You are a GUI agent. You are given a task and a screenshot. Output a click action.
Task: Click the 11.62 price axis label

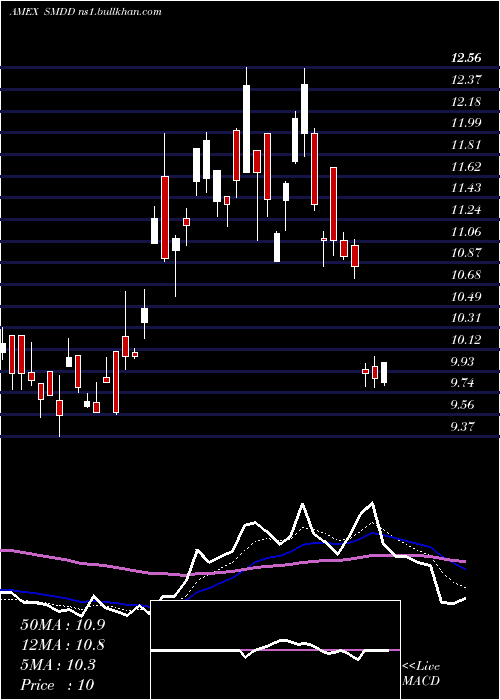(x=466, y=167)
